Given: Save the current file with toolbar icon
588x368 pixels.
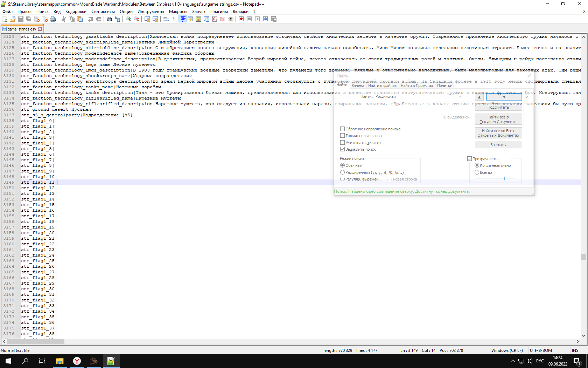Looking at the screenshot, I should (x=21, y=19).
